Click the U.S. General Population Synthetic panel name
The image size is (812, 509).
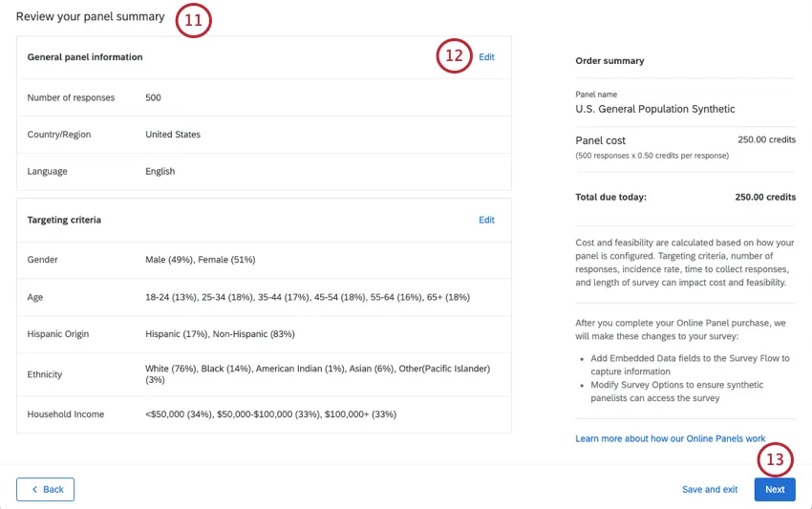tap(654, 109)
